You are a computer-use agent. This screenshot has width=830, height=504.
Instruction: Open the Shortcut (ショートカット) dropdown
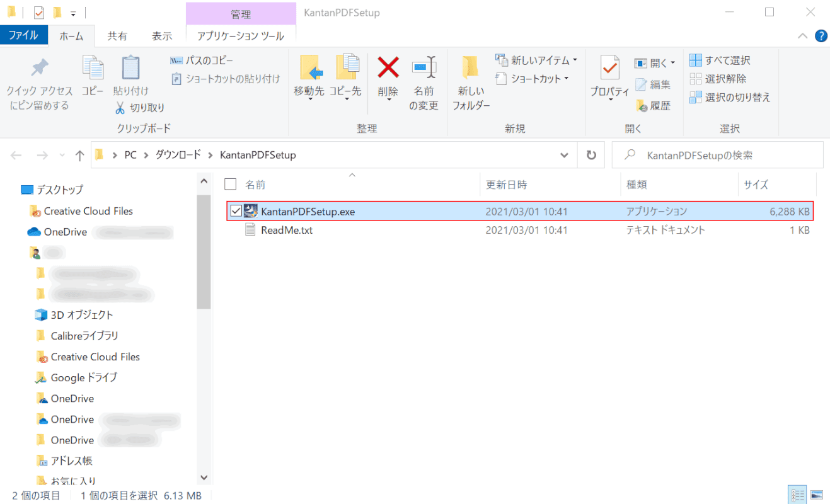(x=532, y=79)
